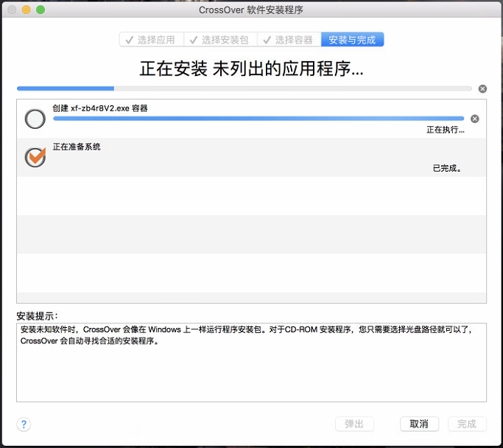Switch to the 选择容器 step tab

click(289, 40)
